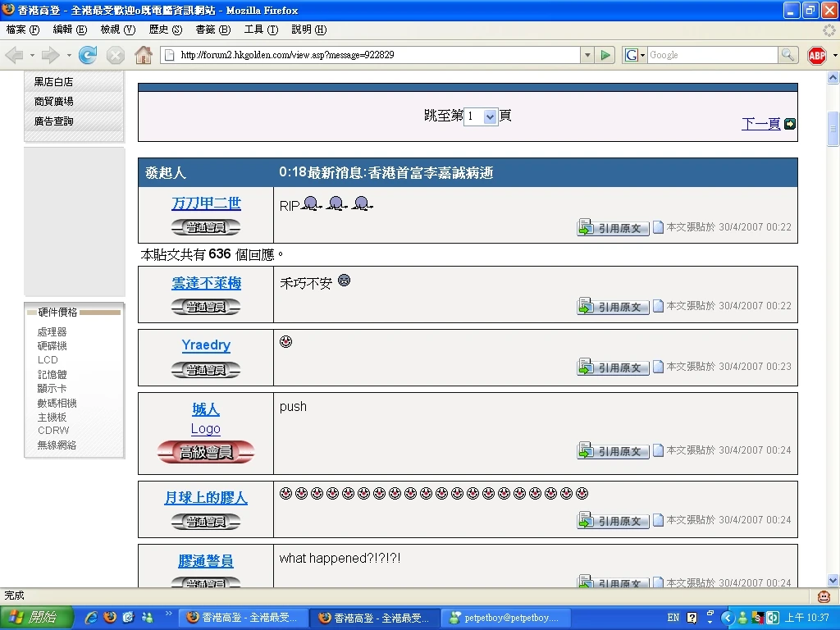Open the 編輯 (E) menu

[70, 30]
